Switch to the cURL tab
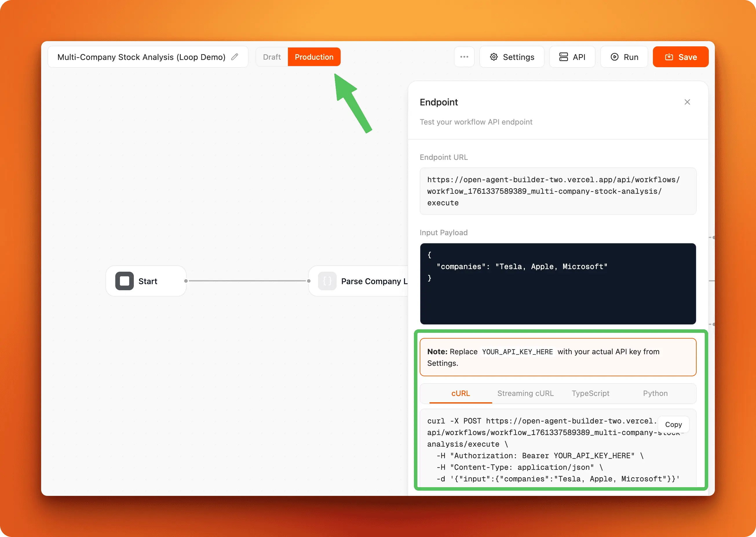Image resolution: width=756 pixels, height=537 pixels. click(x=460, y=394)
